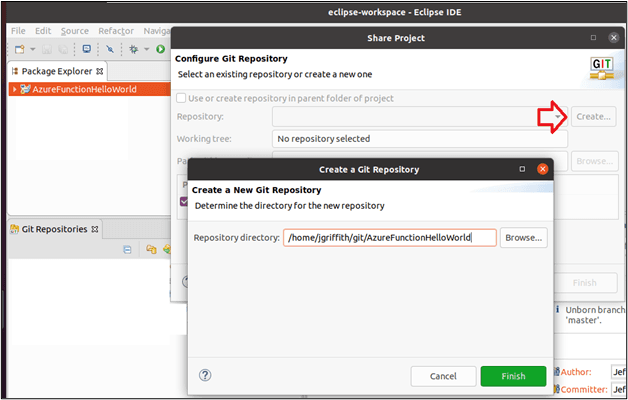Close the Share Project dialog
This screenshot has height=400, width=628.
(x=613, y=38)
